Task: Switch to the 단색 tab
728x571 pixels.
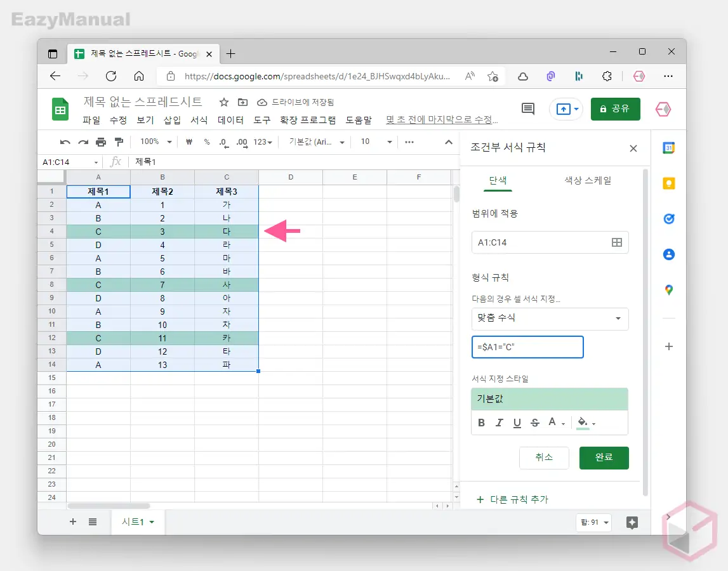Action: 498,181
